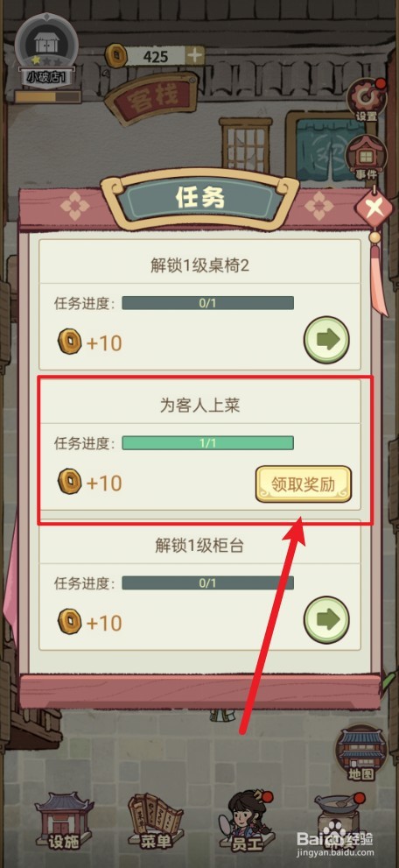Open the 地图 map icon
The image size is (399, 868).
(x=361, y=755)
